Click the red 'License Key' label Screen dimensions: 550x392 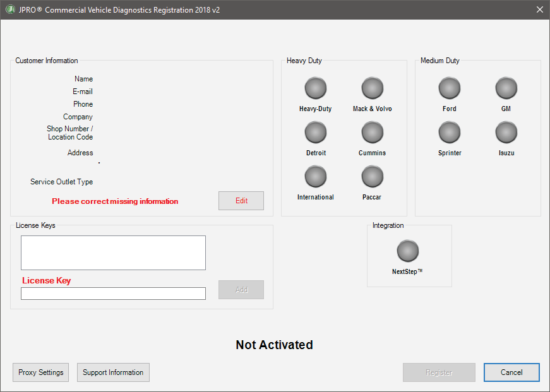[x=46, y=280]
